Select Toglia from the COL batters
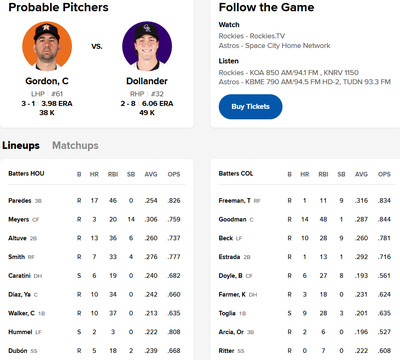 click(x=227, y=313)
